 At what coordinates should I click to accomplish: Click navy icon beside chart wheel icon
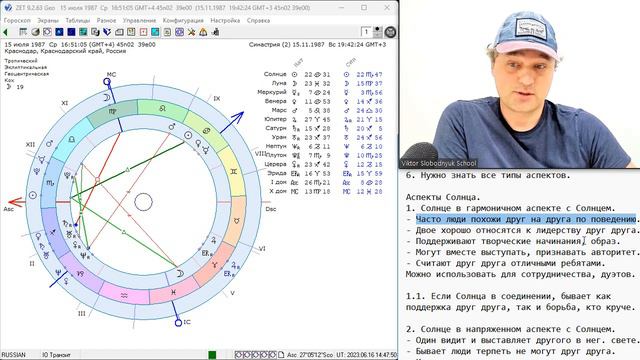point(60,32)
